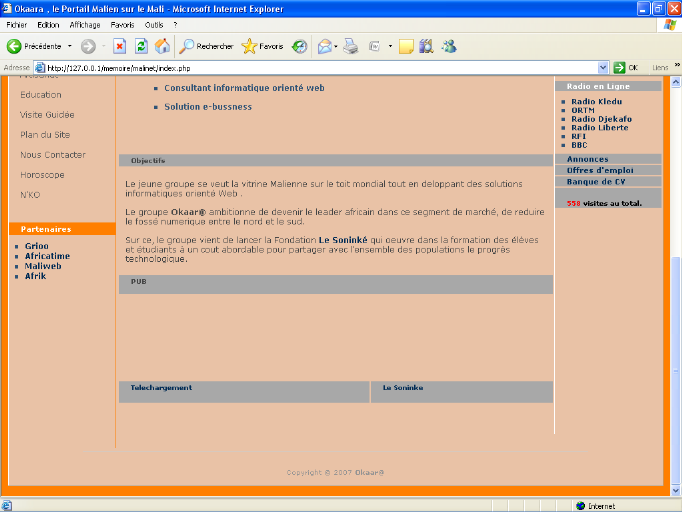The width and height of the screenshot is (682, 512).
Task: Open the yellow Discuss note icon
Action: pos(406,46)
